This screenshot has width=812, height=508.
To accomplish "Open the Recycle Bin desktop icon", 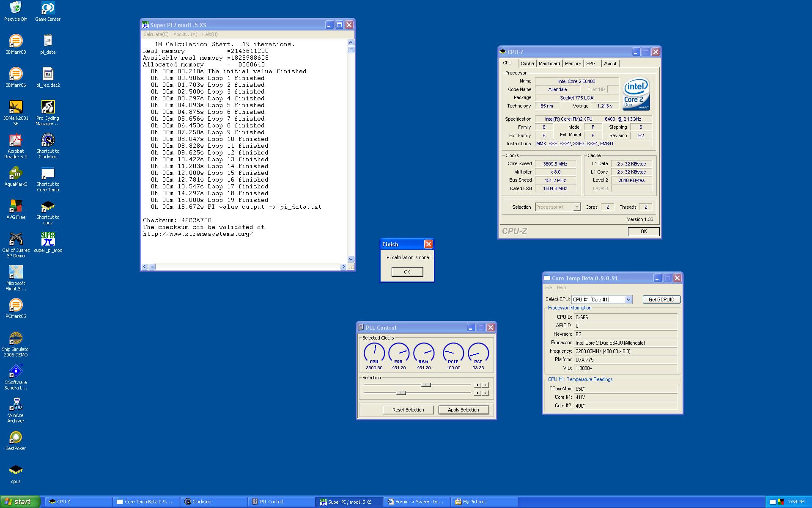I will [16, 11].
